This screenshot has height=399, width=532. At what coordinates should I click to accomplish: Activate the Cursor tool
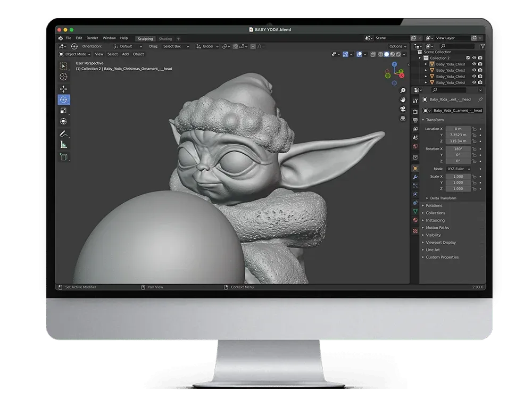[x=63, y=77]
